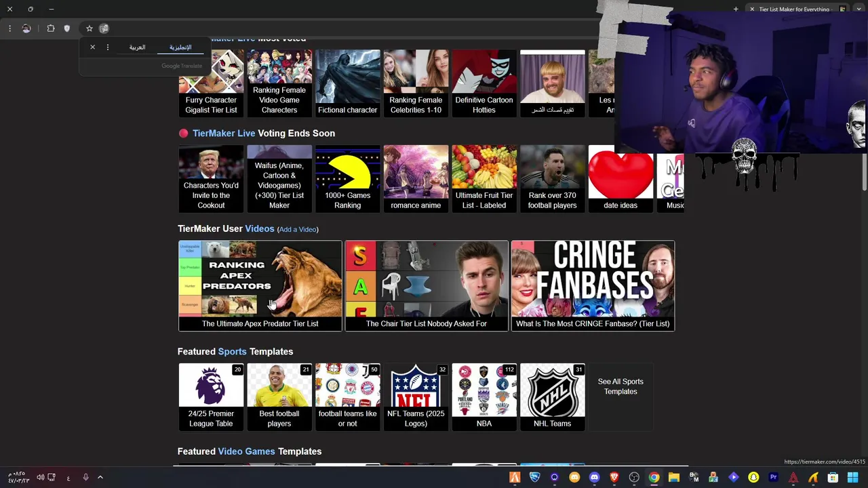Click the Sports link in Featured Sports Templates
Screen dimensions: 868x488
click(232, 352)
